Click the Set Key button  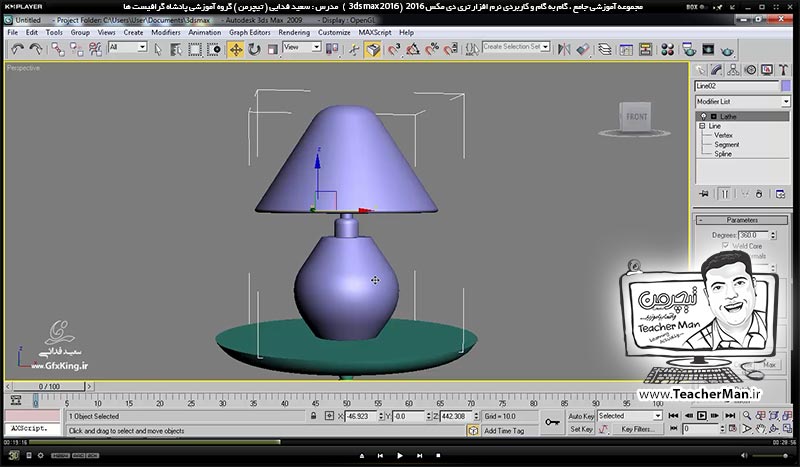point(581,429)
